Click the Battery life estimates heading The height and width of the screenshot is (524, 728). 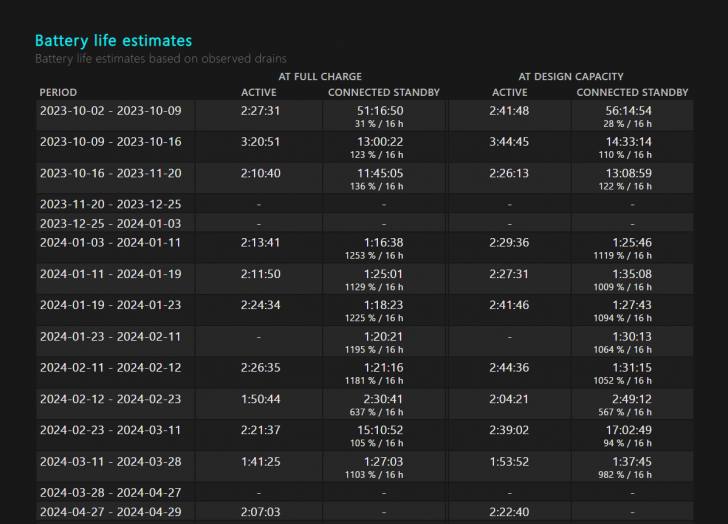(113, 41)
